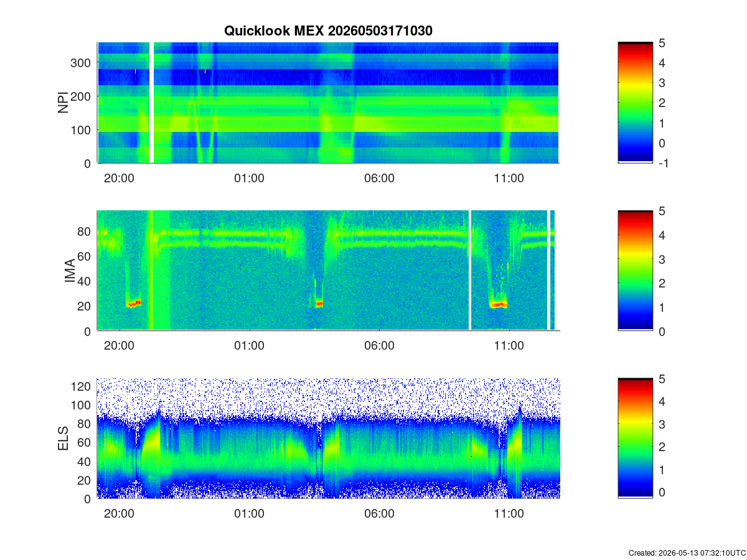The width and height of the screenshot is (747, 560).
Task: Click the Quicklook MEX 20260503171030 title
Action: click(328, 31)
